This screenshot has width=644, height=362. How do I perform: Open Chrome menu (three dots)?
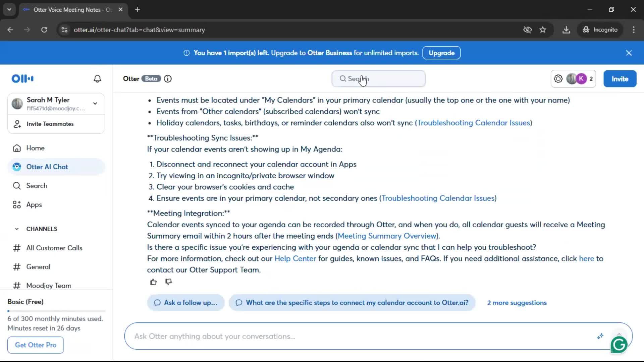point(634,30)
